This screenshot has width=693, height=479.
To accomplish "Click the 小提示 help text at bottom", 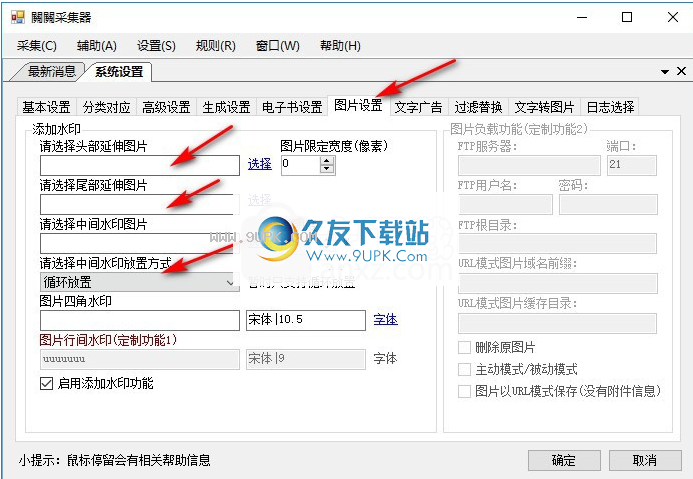I will coord(114,460).
